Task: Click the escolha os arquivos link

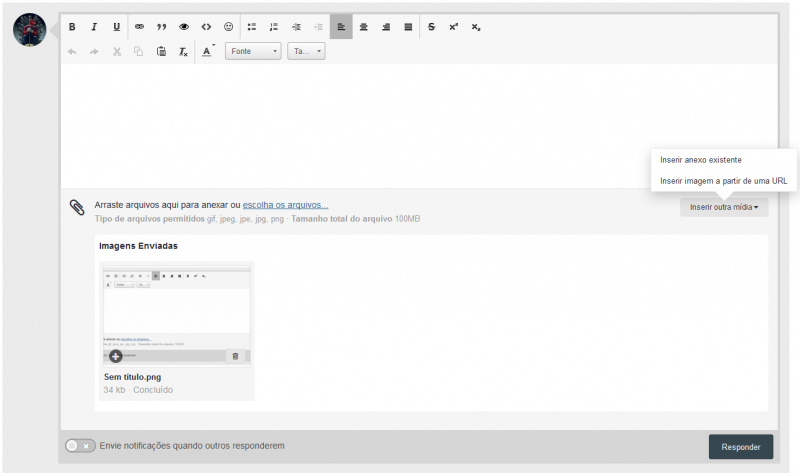Action: 285,204
